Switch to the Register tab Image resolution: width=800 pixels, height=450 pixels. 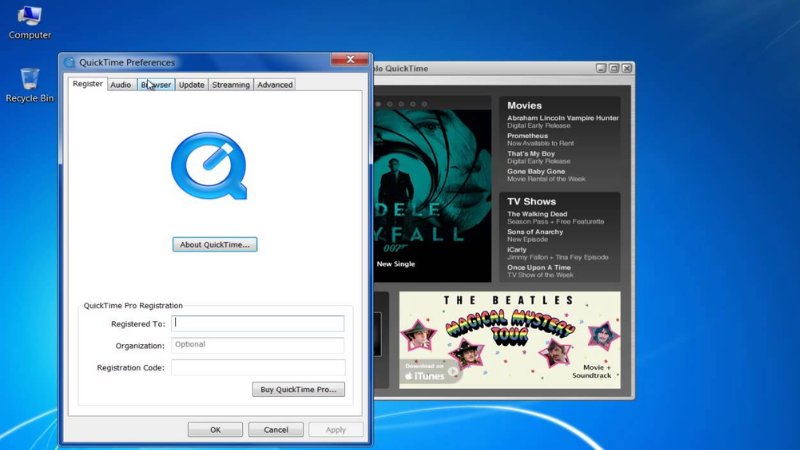pos(87,84)
